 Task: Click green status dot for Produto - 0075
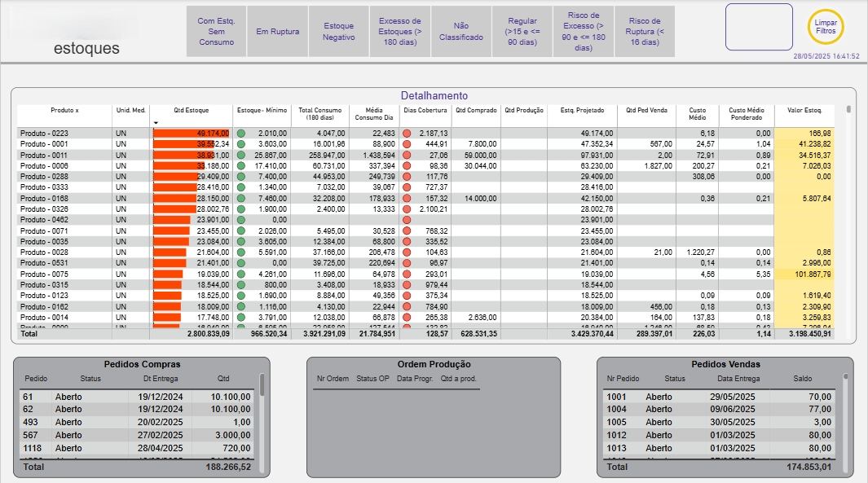(240, 274)
